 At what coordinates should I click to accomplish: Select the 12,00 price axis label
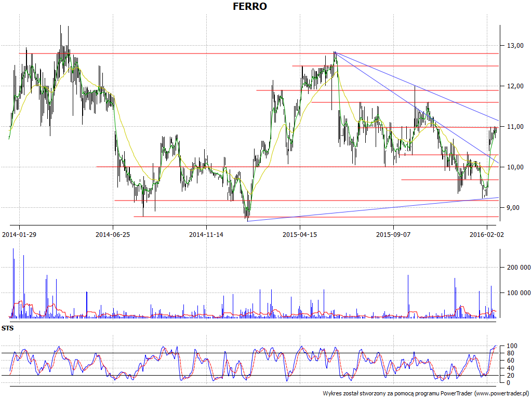coord(515,86)
